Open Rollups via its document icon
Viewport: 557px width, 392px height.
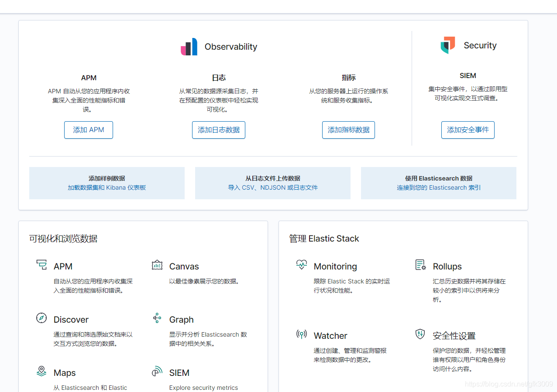pyautogui.click(x=420, y=265)
